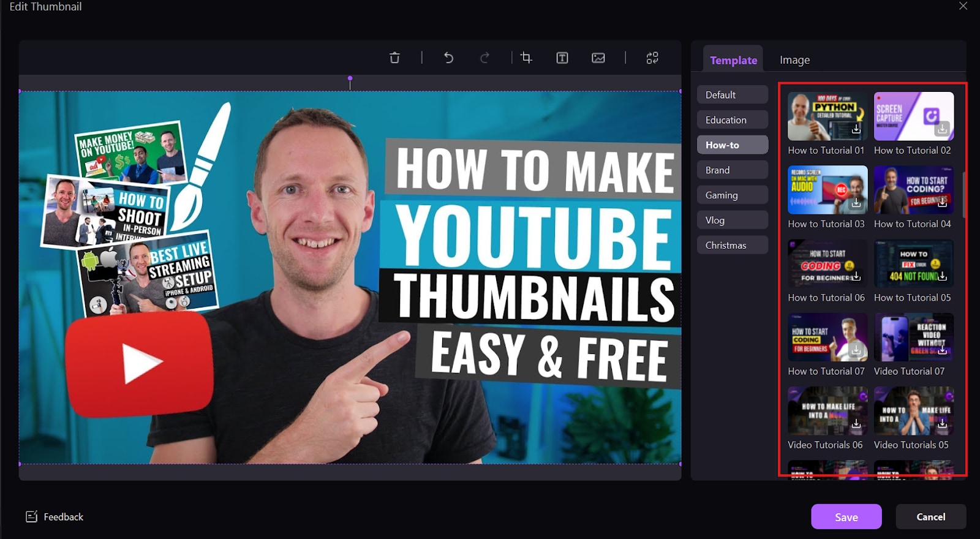The height and width of the screenshot is (539, 980).
Task: Download the How to Tutorial 02 template
Action: point(942,129)
